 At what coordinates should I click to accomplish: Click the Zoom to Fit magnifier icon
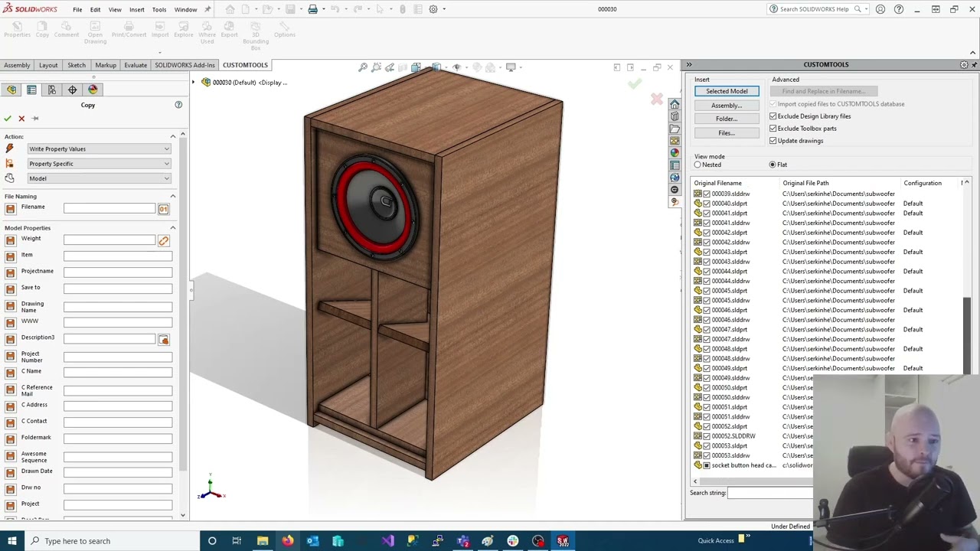pos(363,67)
